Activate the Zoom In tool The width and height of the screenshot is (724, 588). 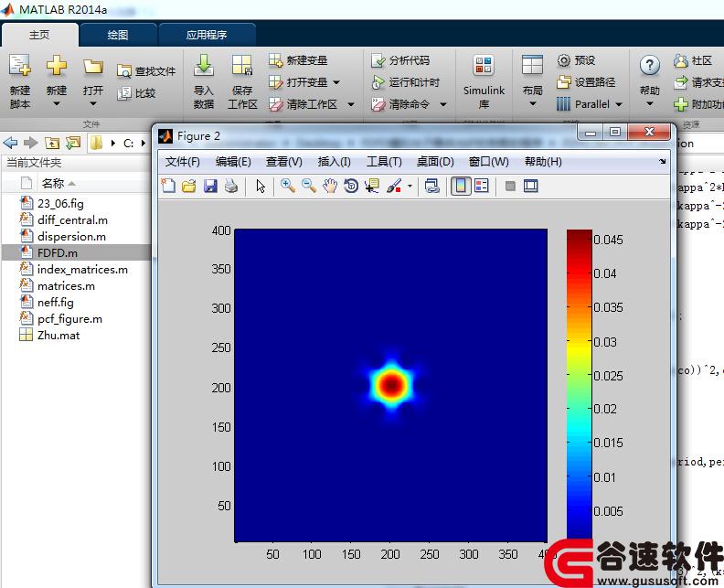[x=288, y=187]
